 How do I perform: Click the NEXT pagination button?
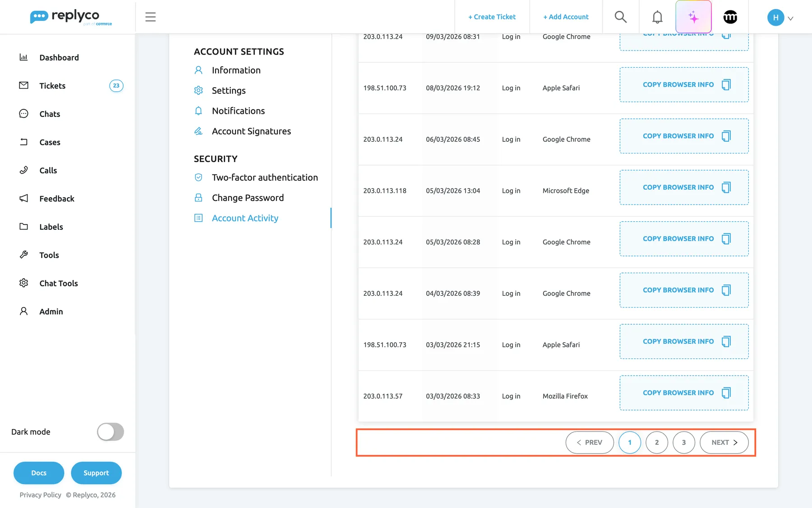point(724,443)
